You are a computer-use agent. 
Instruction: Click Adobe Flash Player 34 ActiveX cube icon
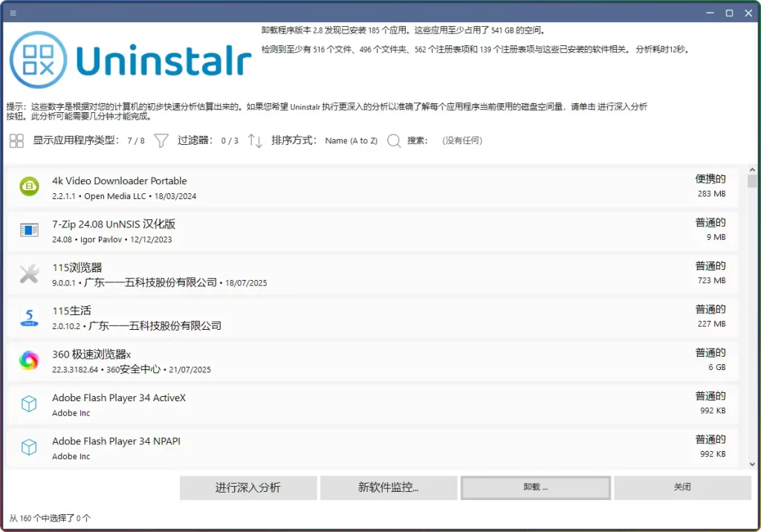pos(29,403)
